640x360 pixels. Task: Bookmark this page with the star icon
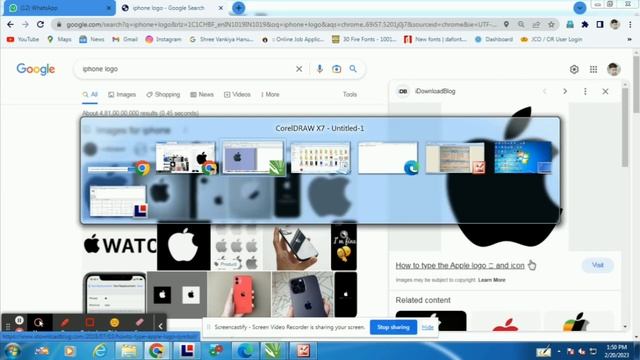[551, 24]
